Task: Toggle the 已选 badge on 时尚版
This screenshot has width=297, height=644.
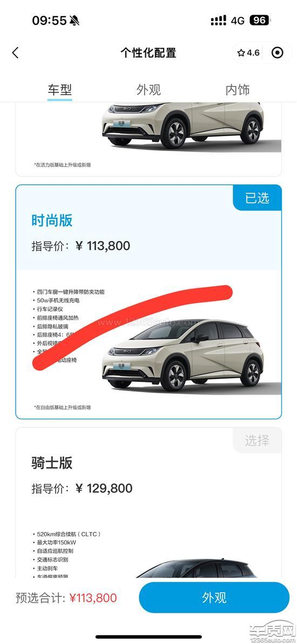Action: coord(257,198)
